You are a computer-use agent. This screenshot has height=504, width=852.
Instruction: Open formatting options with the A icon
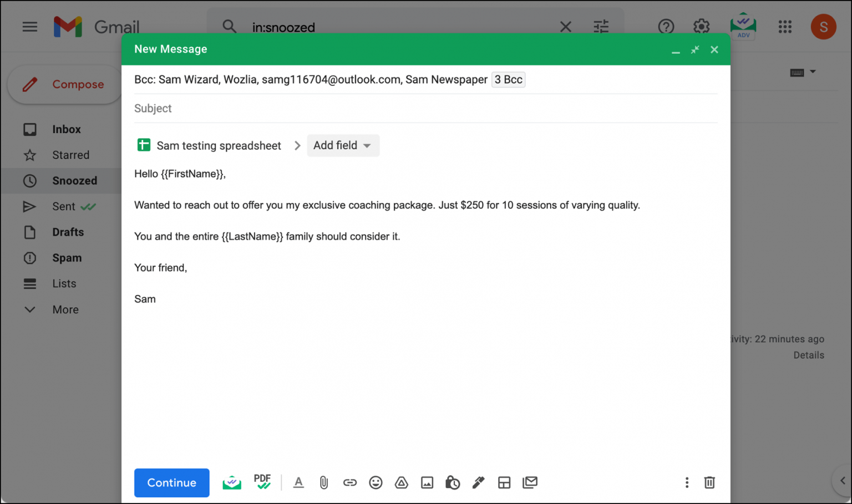click(x=298, y=482)
